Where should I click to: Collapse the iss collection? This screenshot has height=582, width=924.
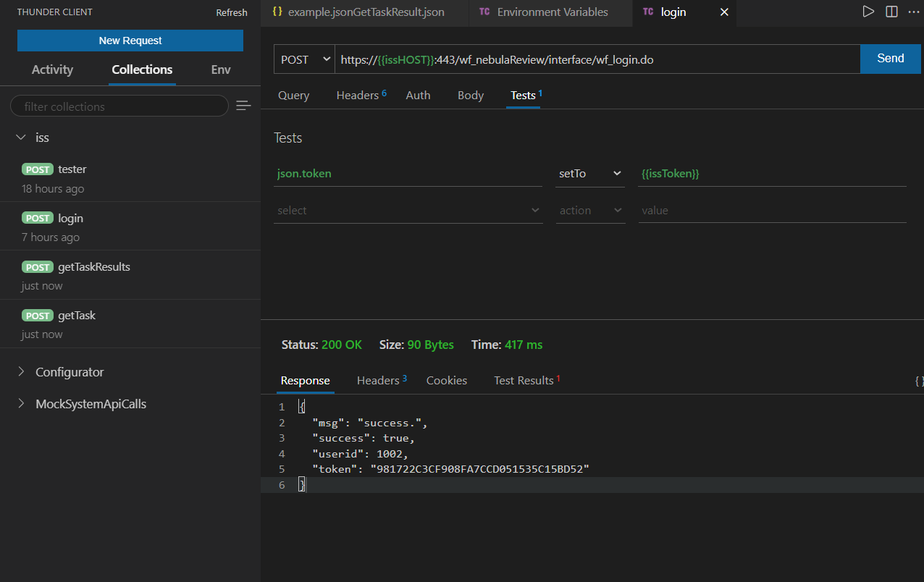[x=22, y=137]
